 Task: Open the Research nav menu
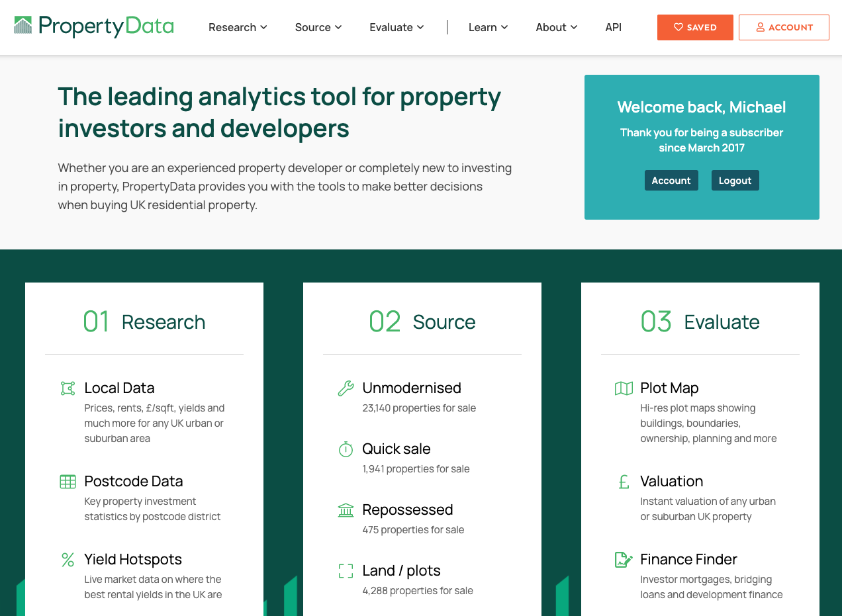pyautogui.click(x=238, y=27)
